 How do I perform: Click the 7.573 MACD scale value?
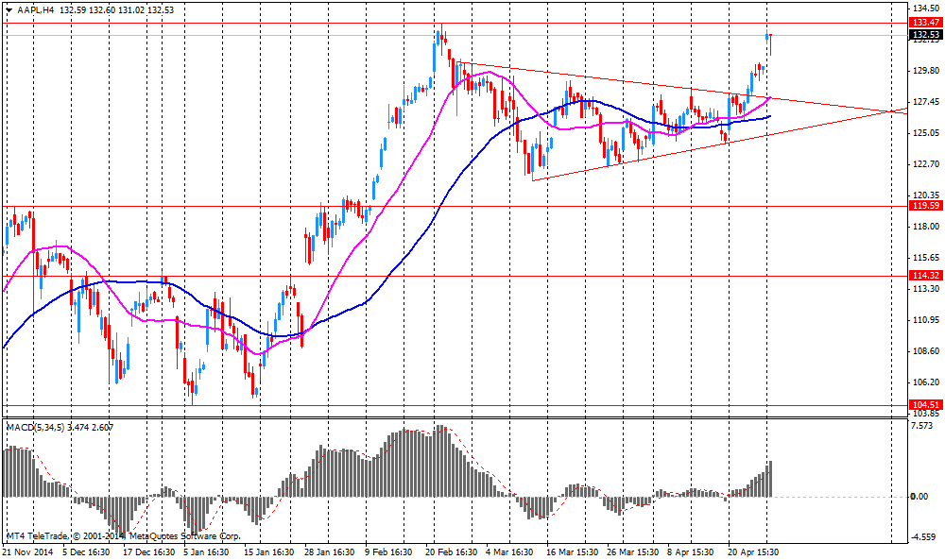tap(923, 426)
